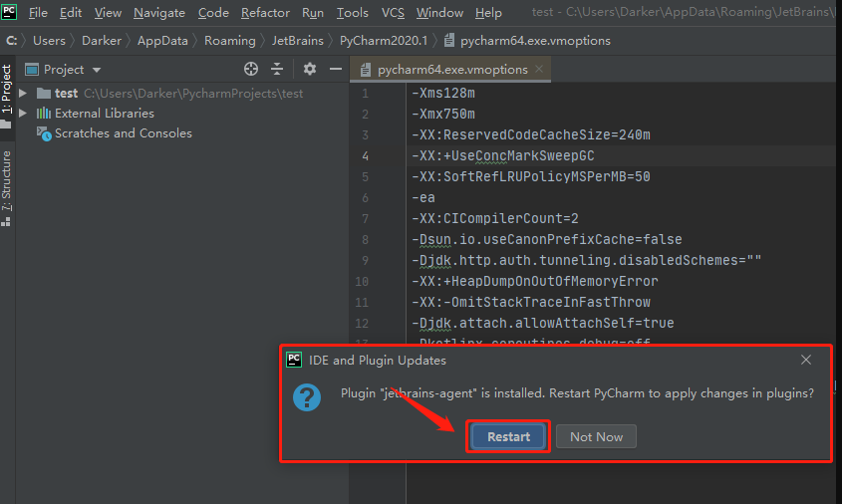This screenshot has height=504, width=842.
Task: Click the PyCharm icon in dialog title
Action: (x=294, y=360)
